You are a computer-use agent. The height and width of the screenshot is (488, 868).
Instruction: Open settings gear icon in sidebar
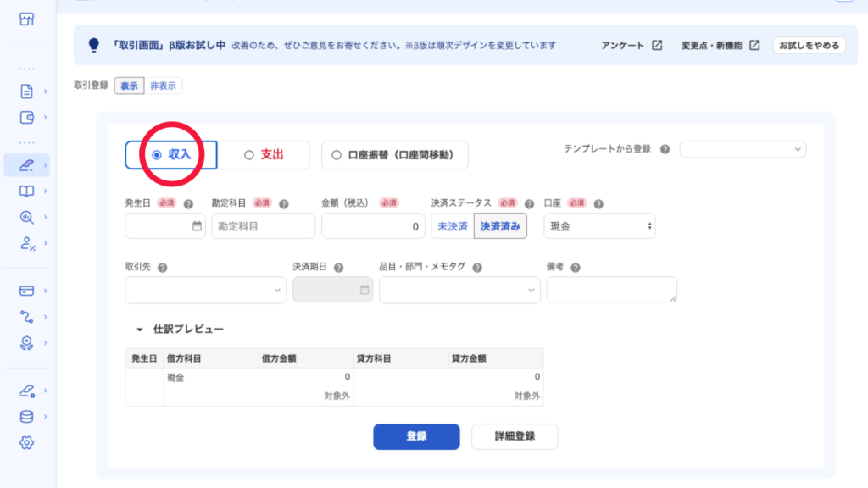pyautogui.click(x=27, y=442)
